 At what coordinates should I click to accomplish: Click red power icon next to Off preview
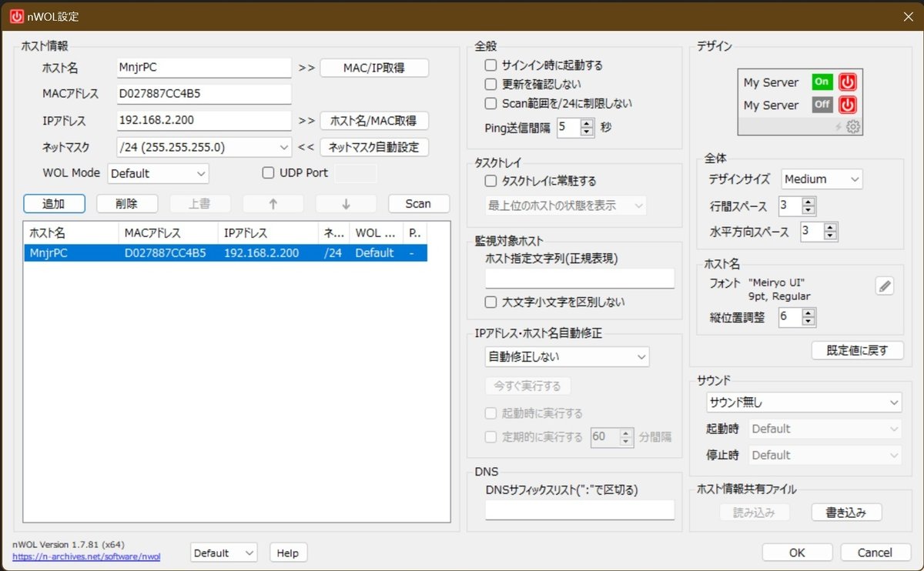[x=847, y=105]
